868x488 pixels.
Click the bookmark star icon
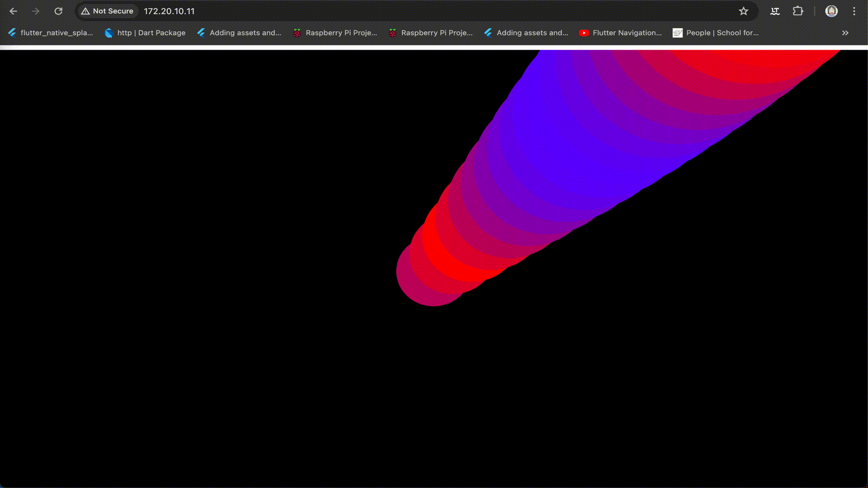pyautogui.click(x=744, y=11)
